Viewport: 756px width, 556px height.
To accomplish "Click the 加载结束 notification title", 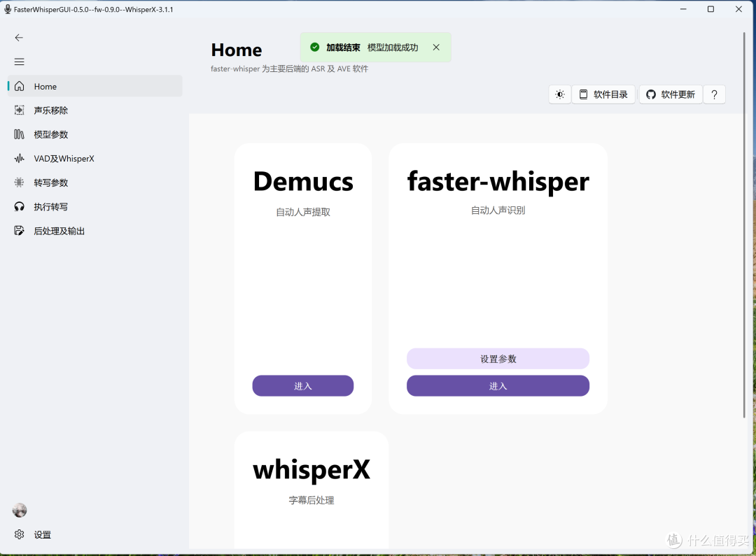I will [343, 48].
